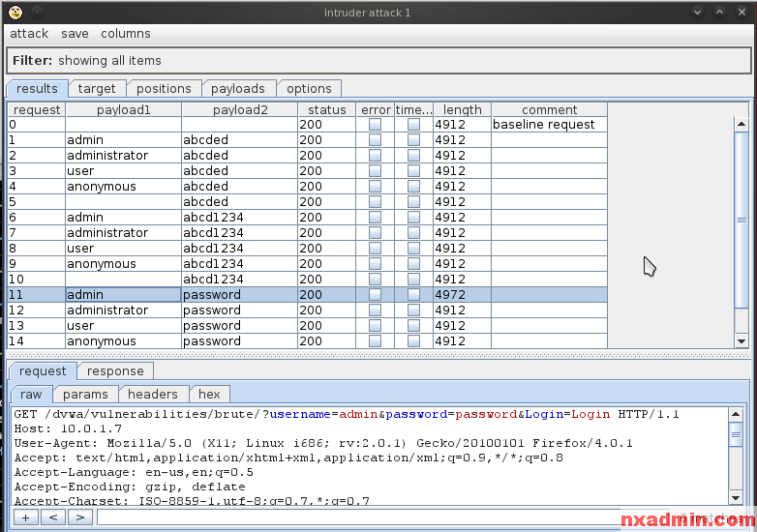Click the GET request line in raw view

(347, 414)
